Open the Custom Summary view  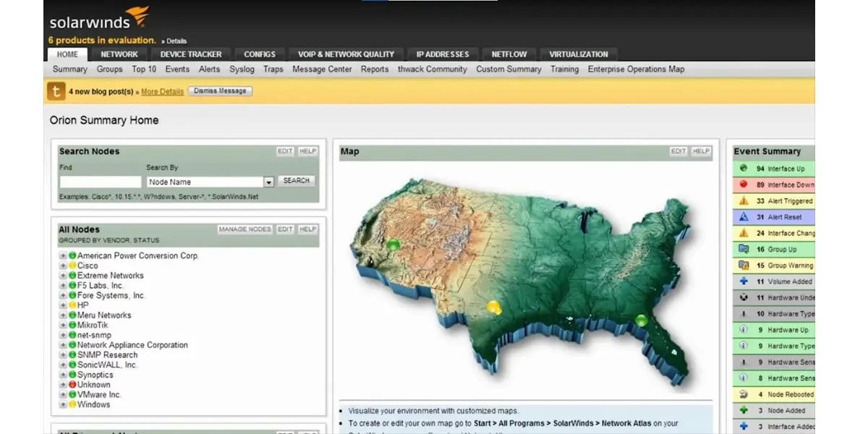pos(509,69)
